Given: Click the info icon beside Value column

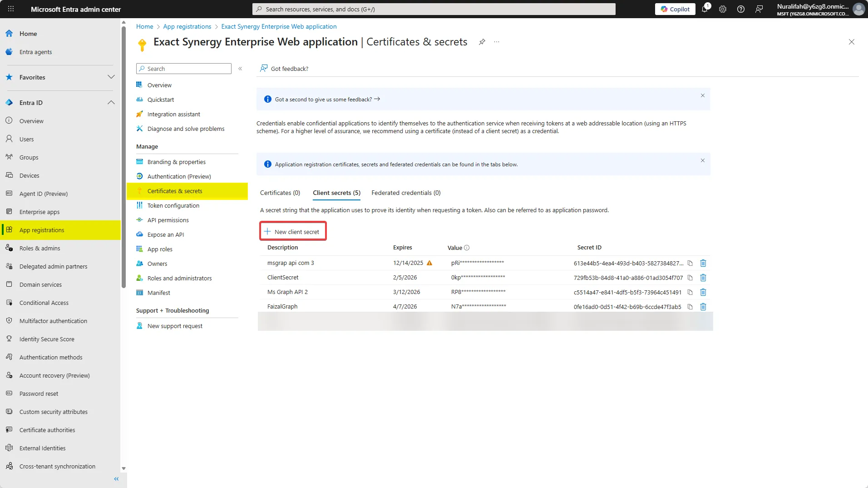Looking at the screenshot, I should (x=467, y=248).
